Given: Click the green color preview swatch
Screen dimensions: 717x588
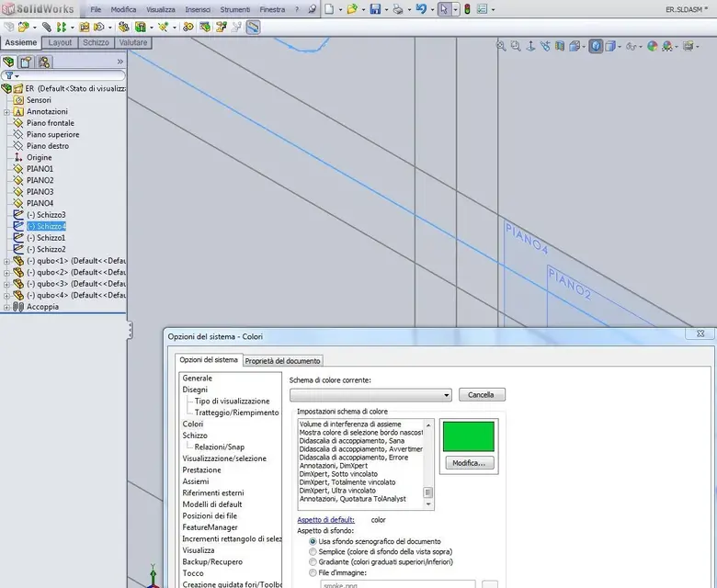Looking at the screenshot, I should [469, 436].
